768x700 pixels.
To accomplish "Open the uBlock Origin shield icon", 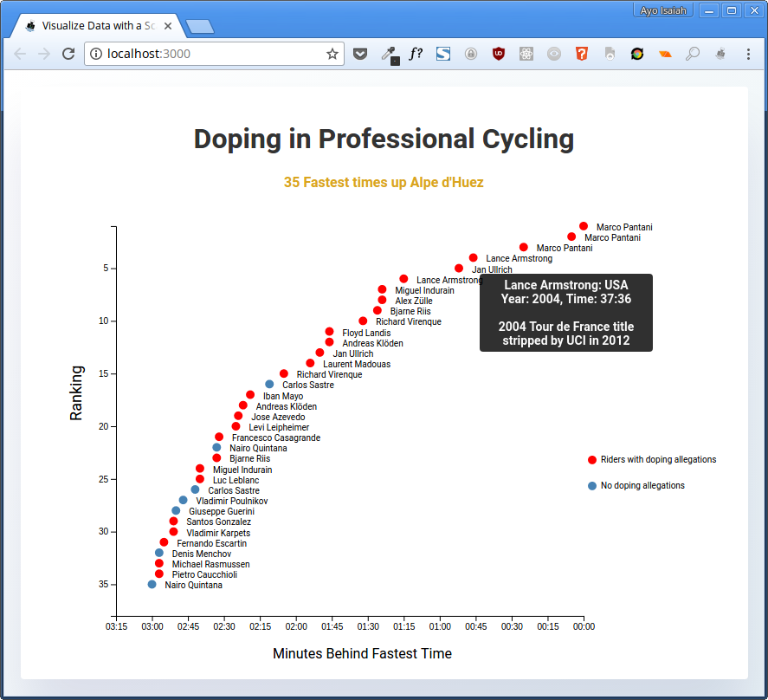I will point(499,54).
